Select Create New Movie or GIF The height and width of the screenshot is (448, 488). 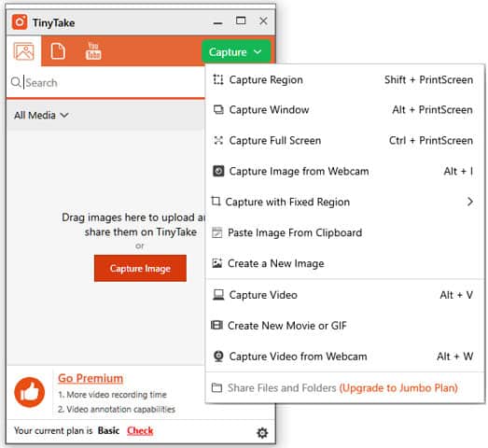(345, 326)
